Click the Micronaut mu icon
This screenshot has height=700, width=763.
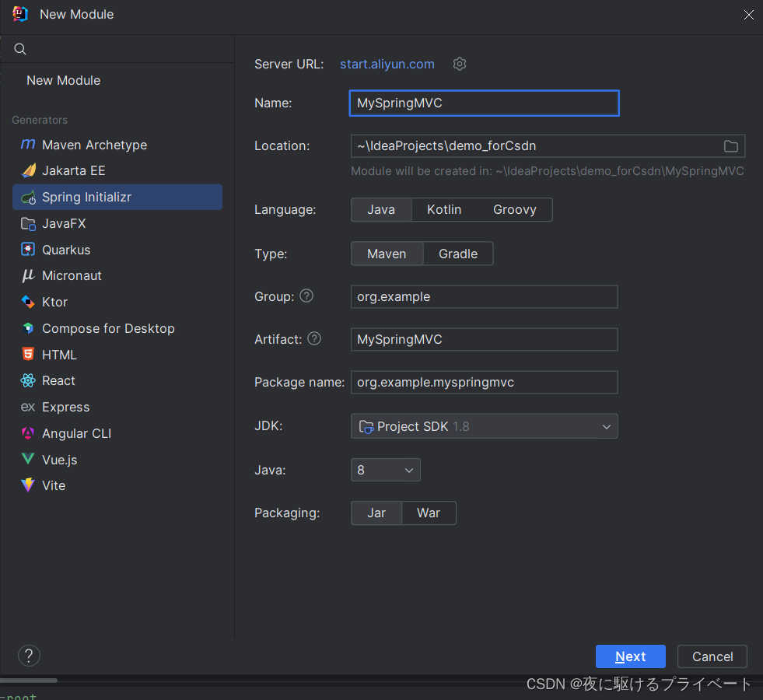[x=28, y=276]
